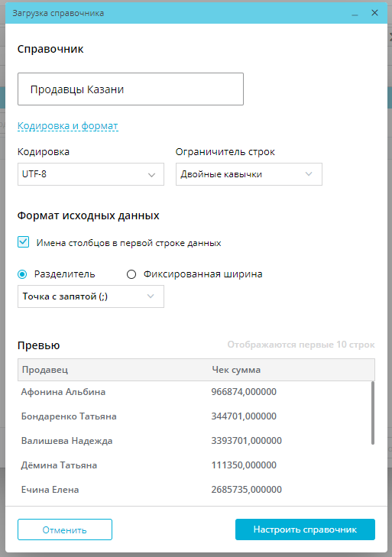Click the Настроить справочник button
The image size is (392, 557).
coord(305,529)
